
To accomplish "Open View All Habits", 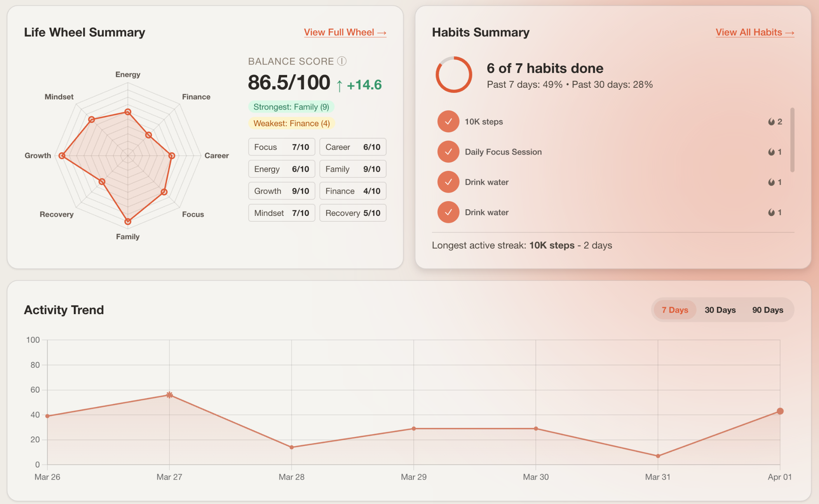I will (754, 32).
